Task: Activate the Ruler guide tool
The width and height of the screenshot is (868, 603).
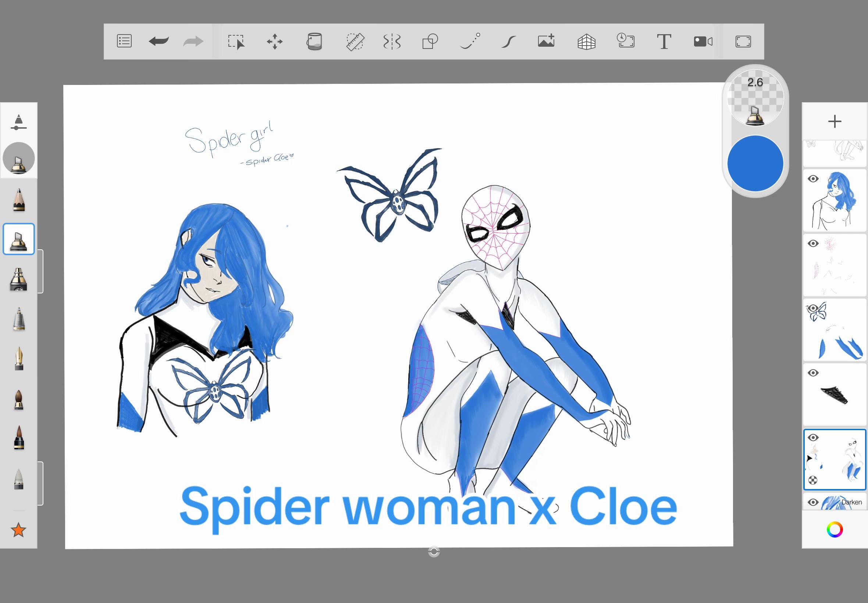Action: coord(355,42)
